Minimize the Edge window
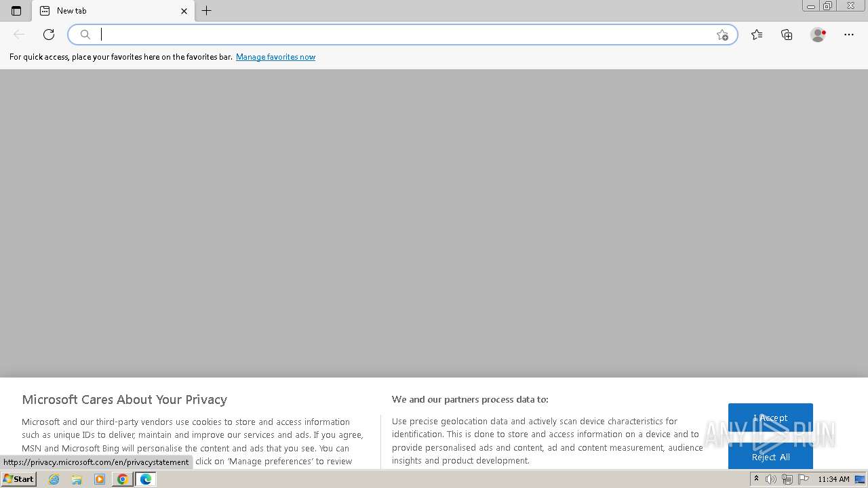 [810, 6]
